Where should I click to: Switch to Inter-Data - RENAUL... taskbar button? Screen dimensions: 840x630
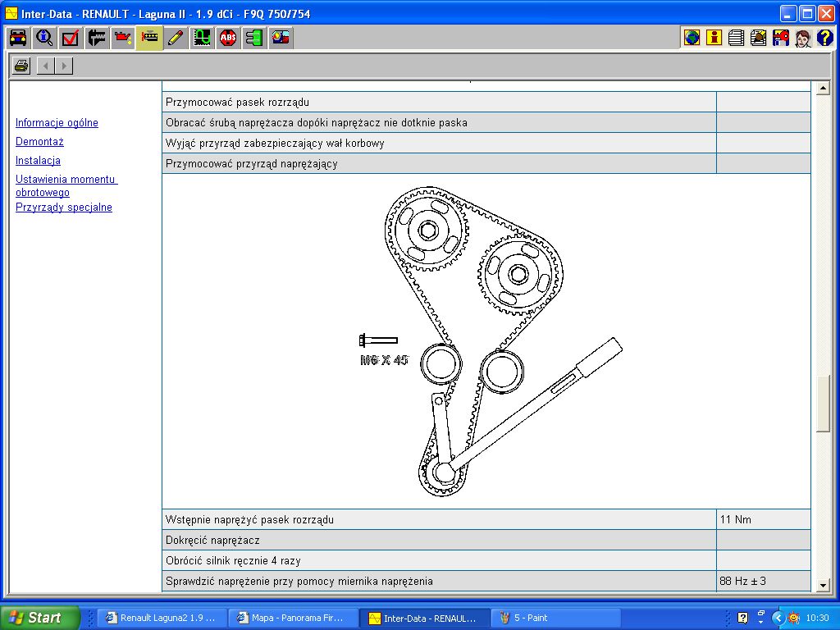pos(424,618)
